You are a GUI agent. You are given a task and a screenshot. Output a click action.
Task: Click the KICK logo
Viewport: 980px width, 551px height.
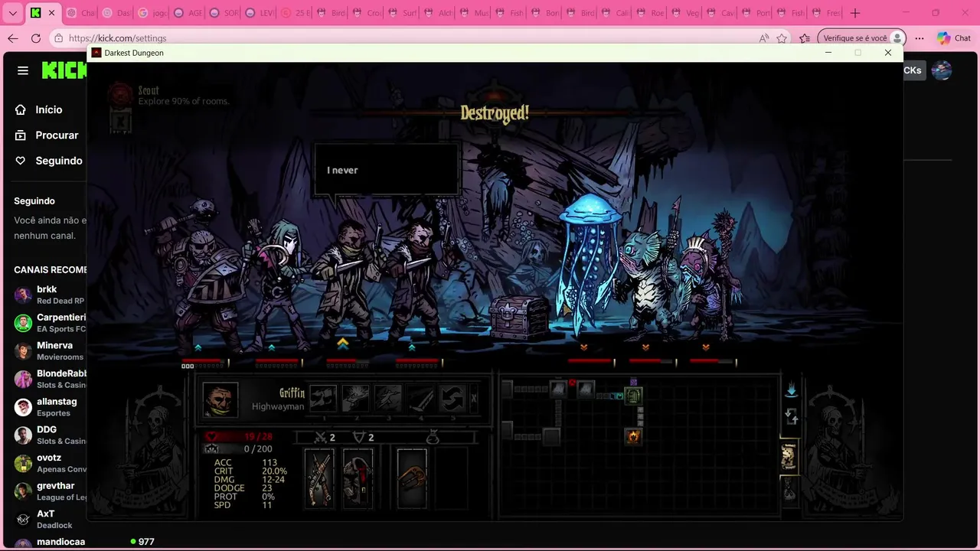(x=64, y=70)
